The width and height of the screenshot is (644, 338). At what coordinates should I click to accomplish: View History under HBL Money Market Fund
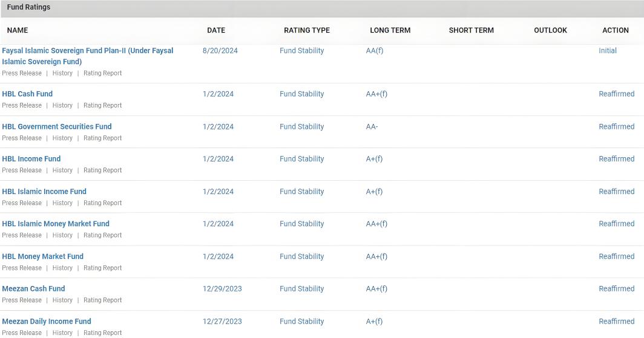62,268
